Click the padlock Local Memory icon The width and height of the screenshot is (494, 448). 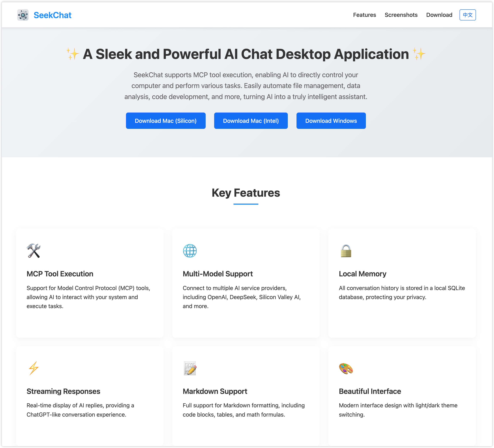point(346,251)
